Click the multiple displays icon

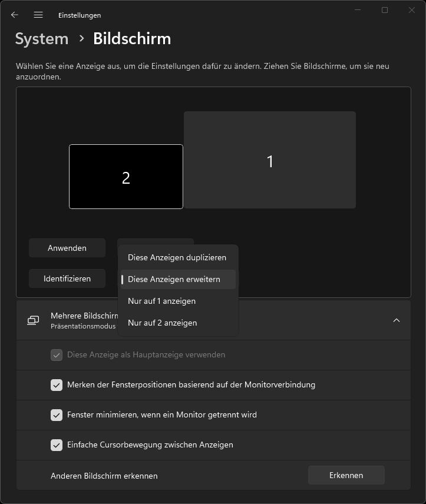(33, 320)
